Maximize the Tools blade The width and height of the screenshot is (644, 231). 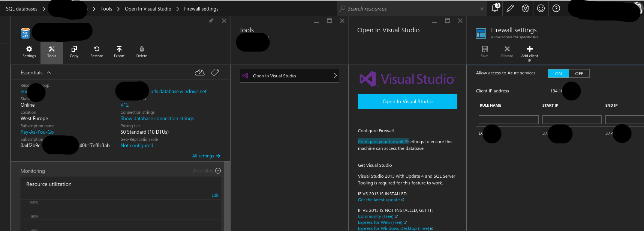(329, 21)
